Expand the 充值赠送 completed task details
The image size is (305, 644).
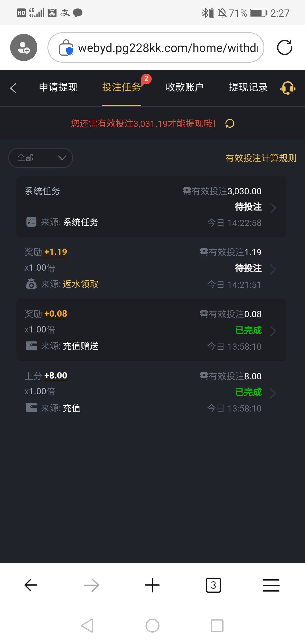tap(273, 331)
